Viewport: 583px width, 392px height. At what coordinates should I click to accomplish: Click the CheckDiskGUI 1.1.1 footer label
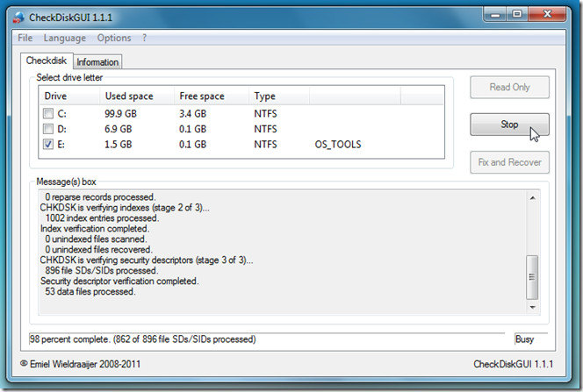pos(513,364)
